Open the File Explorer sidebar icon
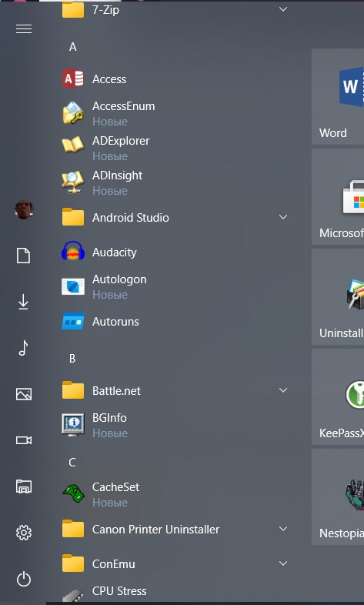Image resolution: width=364 pixels, height=605 pixels. coord(24,486)
